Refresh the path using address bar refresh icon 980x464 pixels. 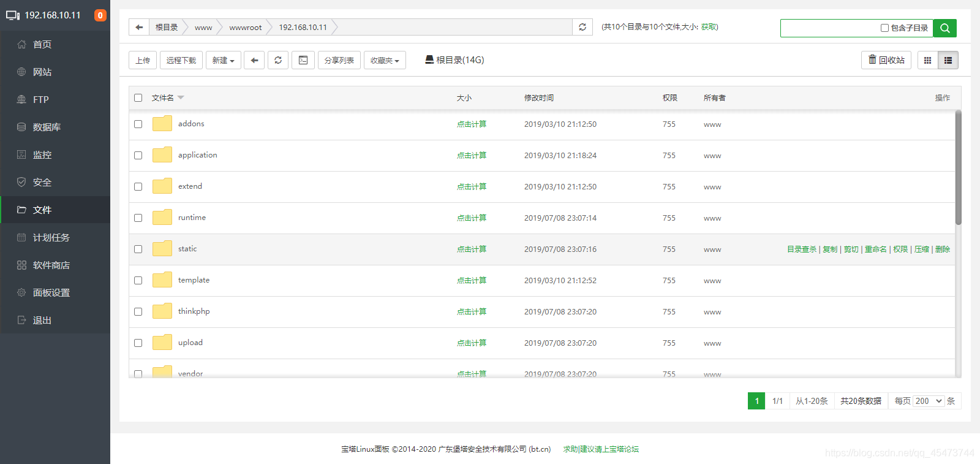click(x=582, y=27)
